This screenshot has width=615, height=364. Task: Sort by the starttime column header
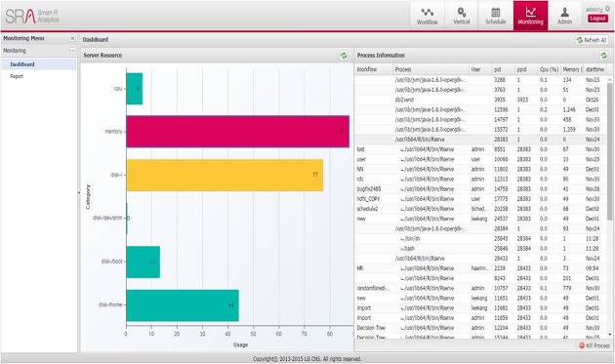pos(594,69)
